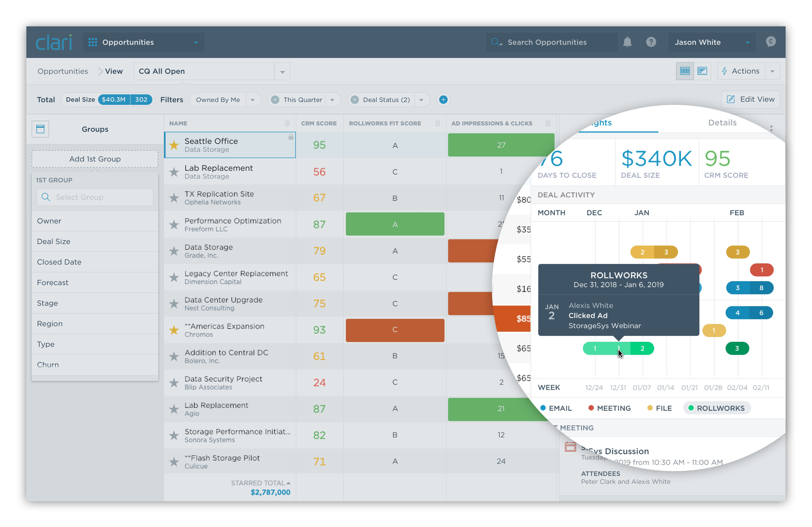Unstar the Seattle Office opportunity
The width and height of the screenshot is (812, 527).
174,145
